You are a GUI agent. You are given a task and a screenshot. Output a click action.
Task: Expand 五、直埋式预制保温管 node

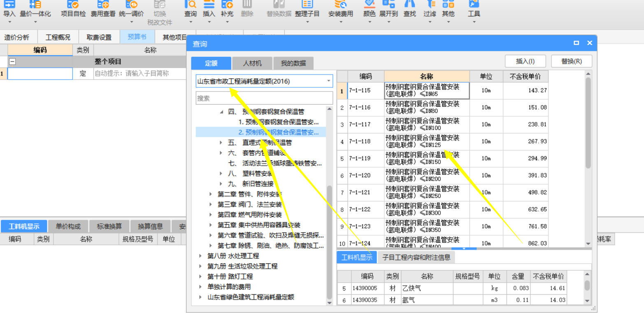click(x=222, y=143)
